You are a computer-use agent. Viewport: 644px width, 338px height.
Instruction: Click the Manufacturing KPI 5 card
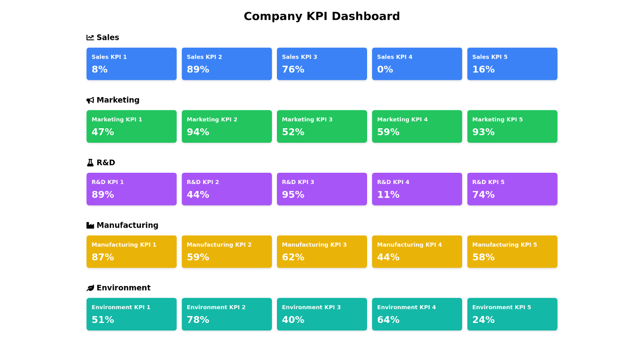(512, 252)
